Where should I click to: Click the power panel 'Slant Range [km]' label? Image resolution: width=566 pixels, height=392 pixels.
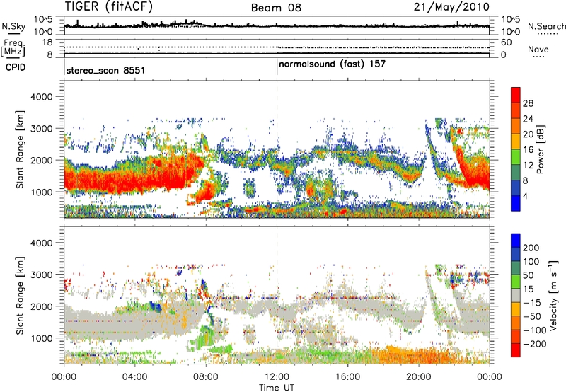pos(20,149)
